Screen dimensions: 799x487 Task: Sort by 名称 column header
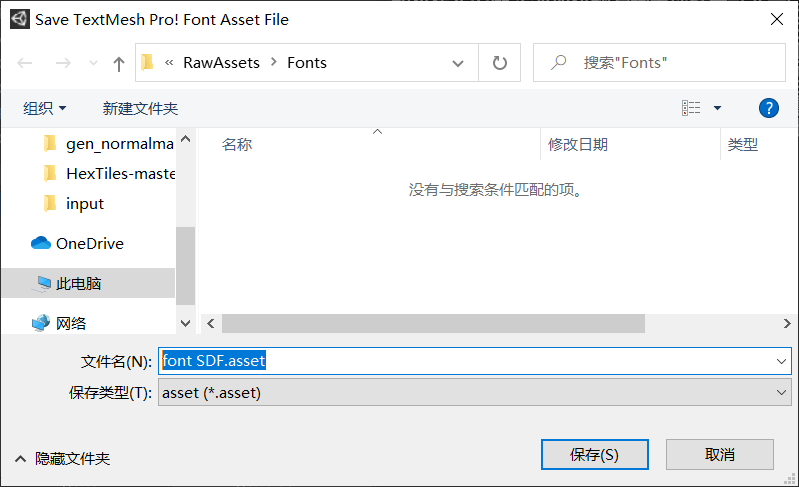[237, 145]
